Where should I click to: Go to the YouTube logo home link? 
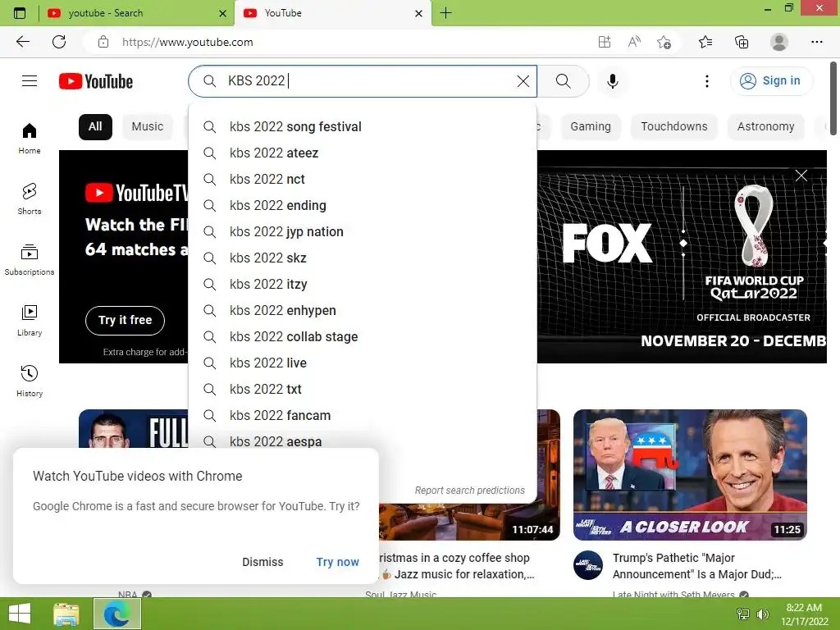96,81
